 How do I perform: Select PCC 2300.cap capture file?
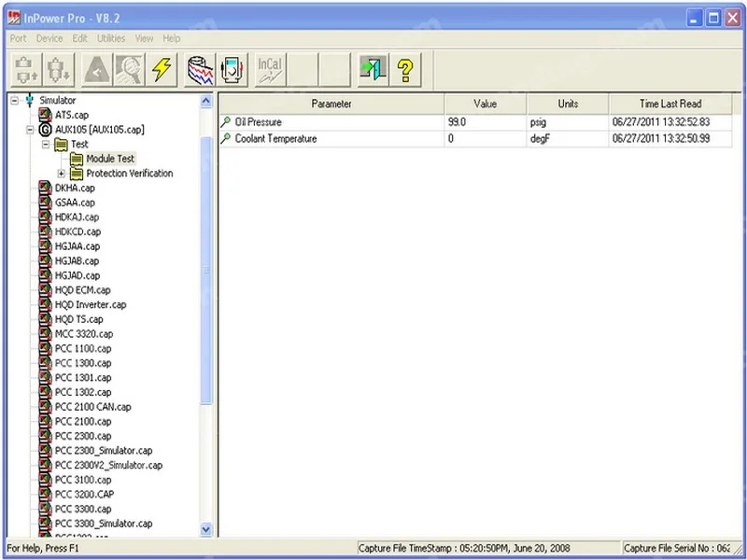click(83, 436)
